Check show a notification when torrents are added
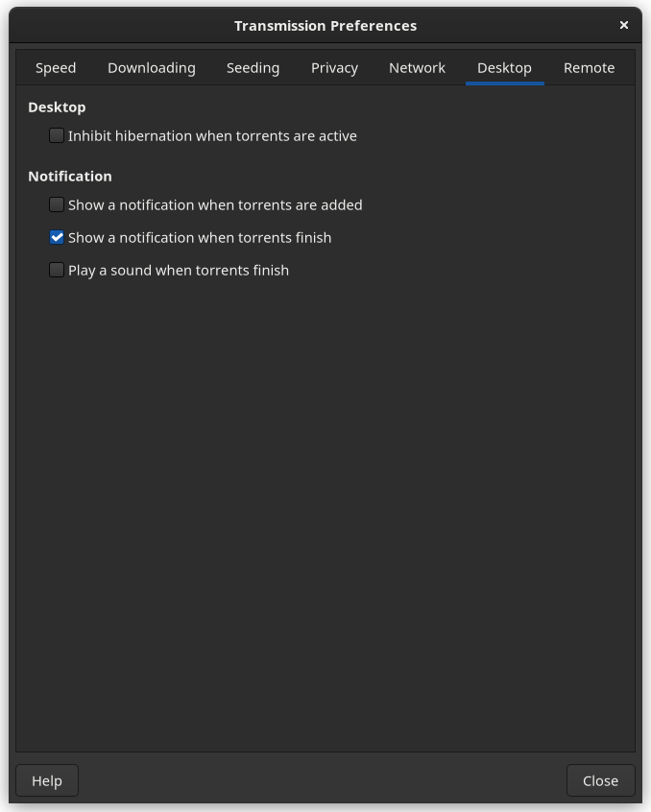The image size is (651, 812). (x=56, y=204)
